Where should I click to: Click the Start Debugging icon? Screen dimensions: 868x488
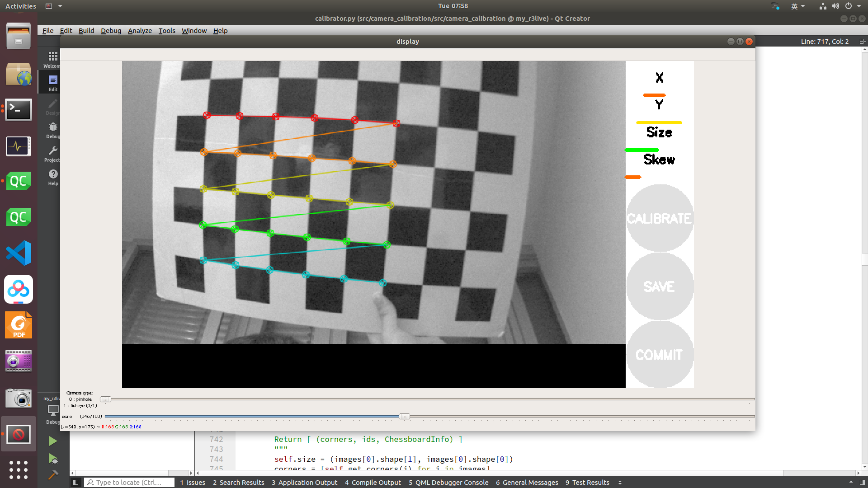(x=53, y=459)
